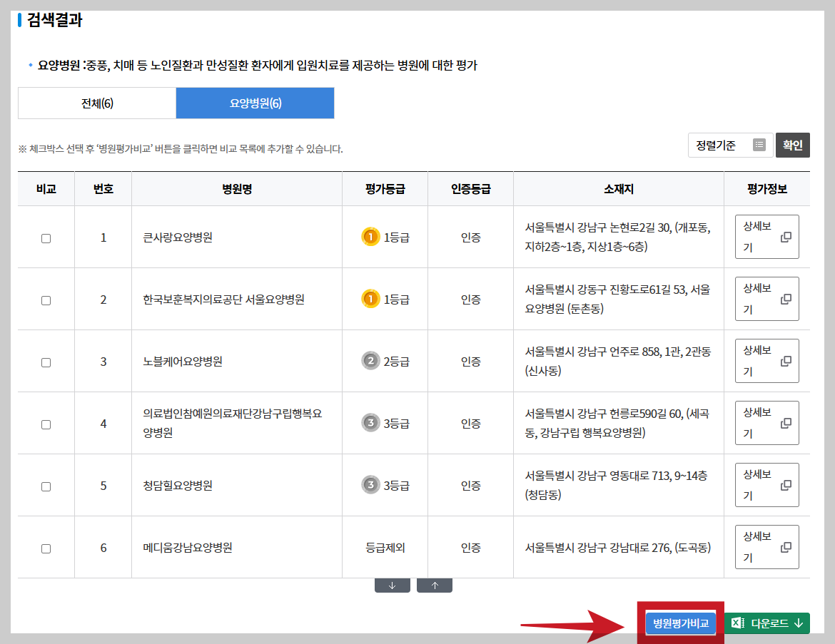
Task: Select checkbox in row 4 강남구립행복요양병원
Action: tap(46, 425)
